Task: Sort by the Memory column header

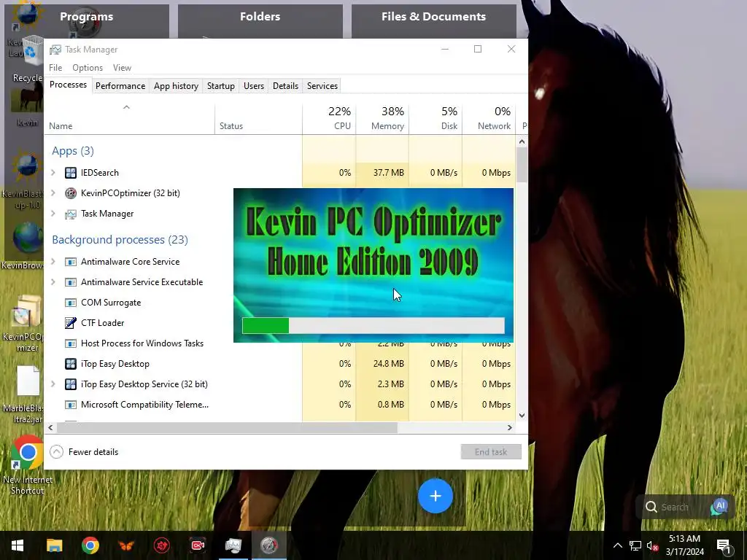Action: (x=382, y=118)
